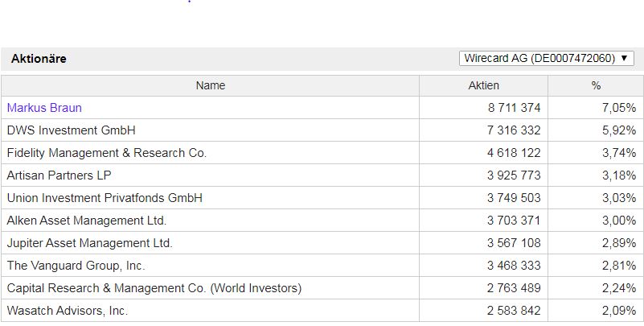Select the DWS Investment GmbH row
Viewport: 644px width, 326px height.
click(x=71, y=130)
